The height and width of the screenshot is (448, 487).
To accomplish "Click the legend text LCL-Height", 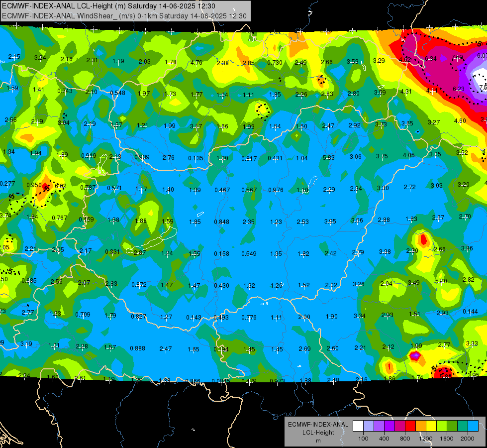I will [318, 433].
